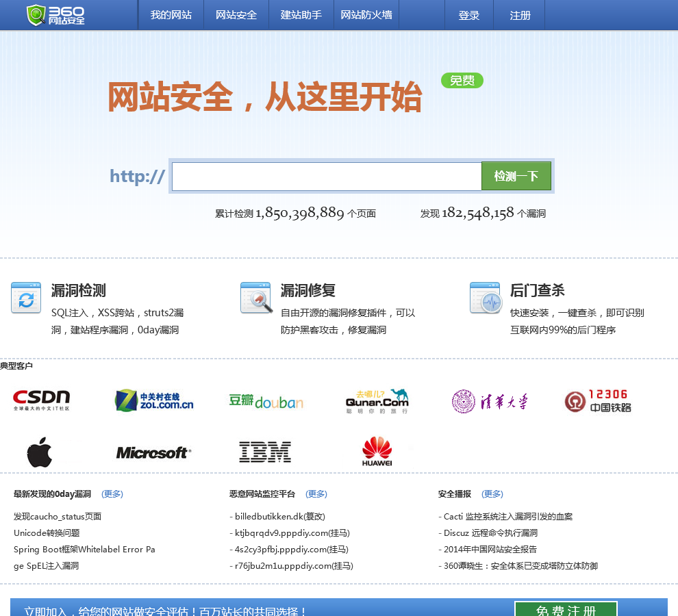Viewport: 678px width, 616px height.
Task: Open the 网站安全 menu item
Action: pos(236,15)
